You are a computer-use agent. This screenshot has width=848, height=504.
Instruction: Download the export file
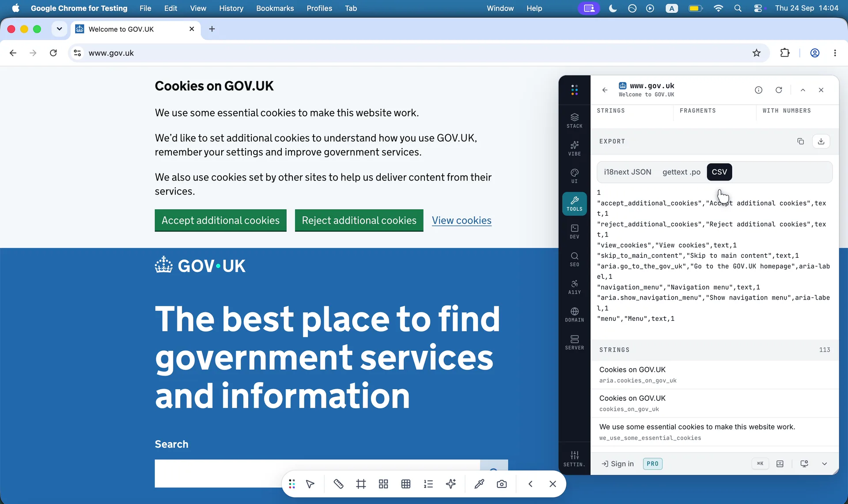pos(821,141)
